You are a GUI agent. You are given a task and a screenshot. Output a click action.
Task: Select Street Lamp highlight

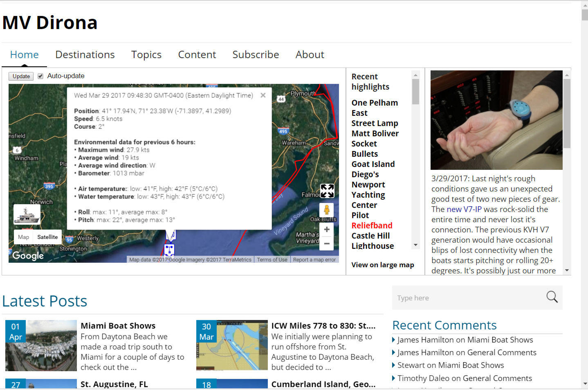click(375, 123)
